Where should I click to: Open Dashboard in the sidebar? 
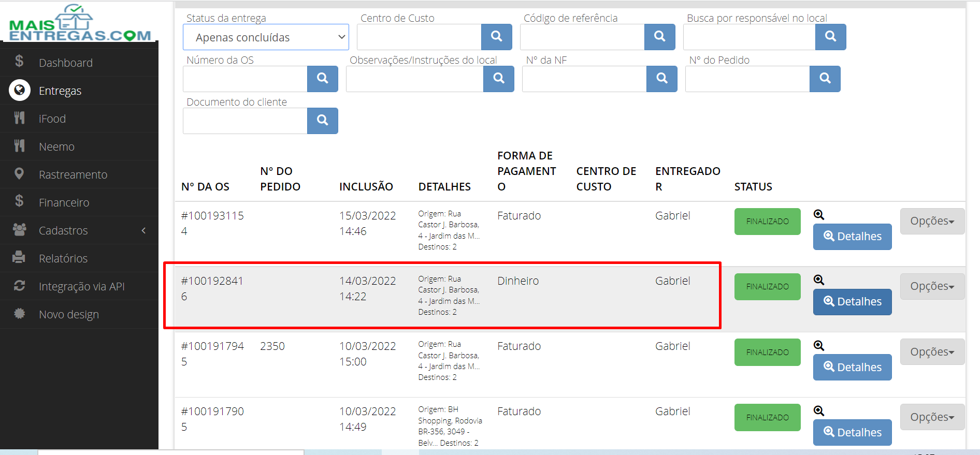click(79, 63)
